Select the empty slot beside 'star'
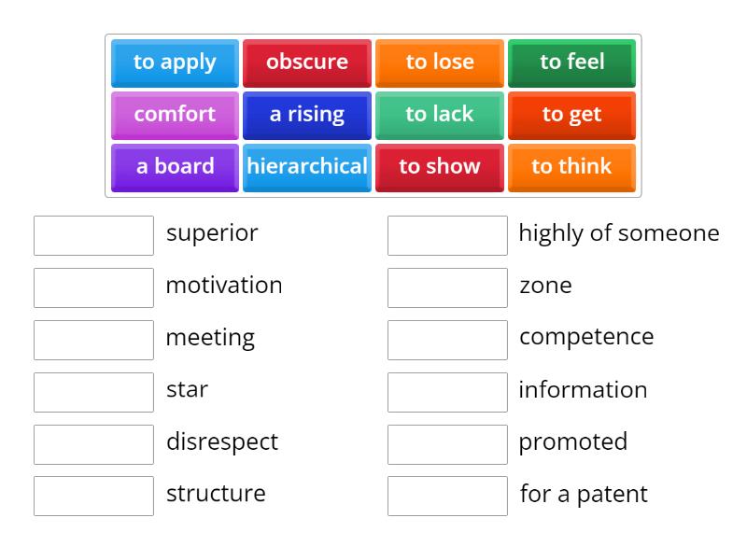747x560 pixels. coord(93,392)
